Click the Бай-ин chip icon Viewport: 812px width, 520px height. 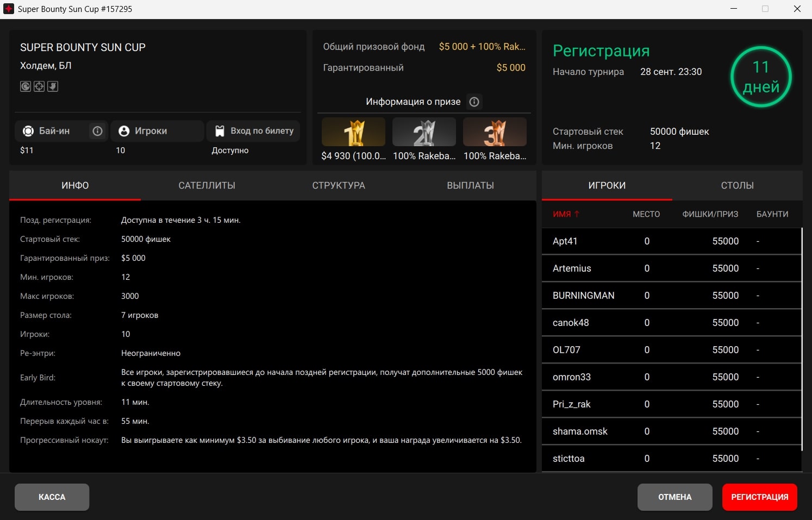pos(28,131)
